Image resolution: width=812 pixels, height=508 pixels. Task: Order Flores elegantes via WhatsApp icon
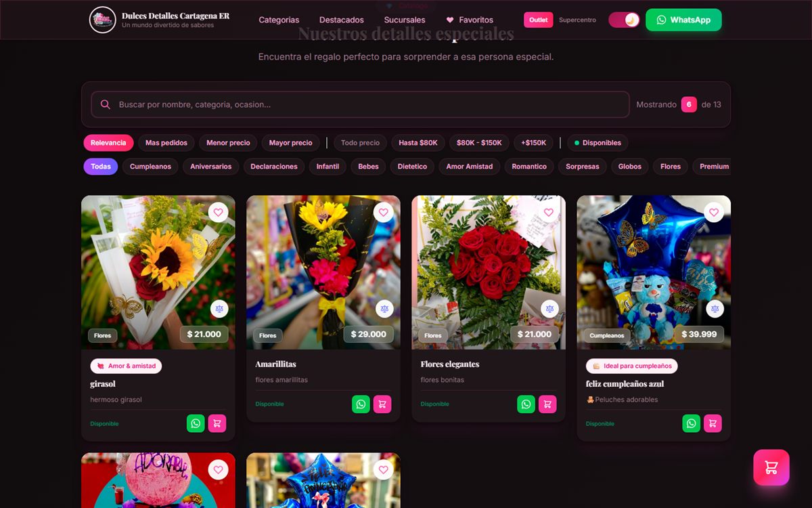click(x=526, y=404)
